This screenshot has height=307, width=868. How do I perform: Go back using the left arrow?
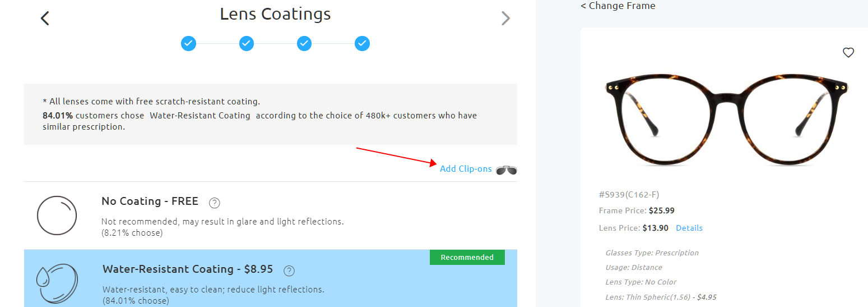pos(45,19)
